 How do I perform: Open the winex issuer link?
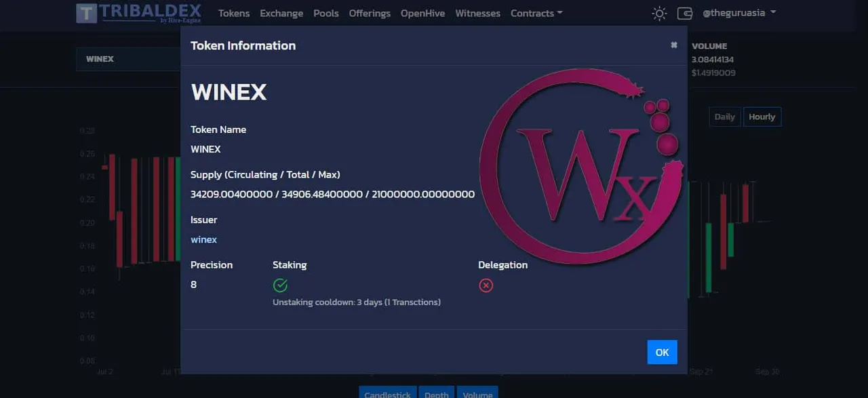tap(203, 239)
